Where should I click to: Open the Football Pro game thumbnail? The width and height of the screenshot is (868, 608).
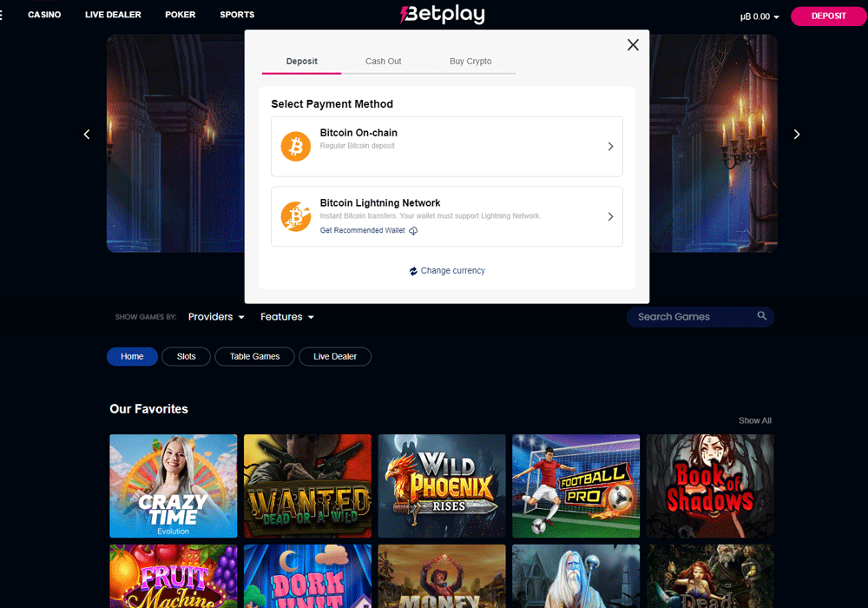[575, 486]
